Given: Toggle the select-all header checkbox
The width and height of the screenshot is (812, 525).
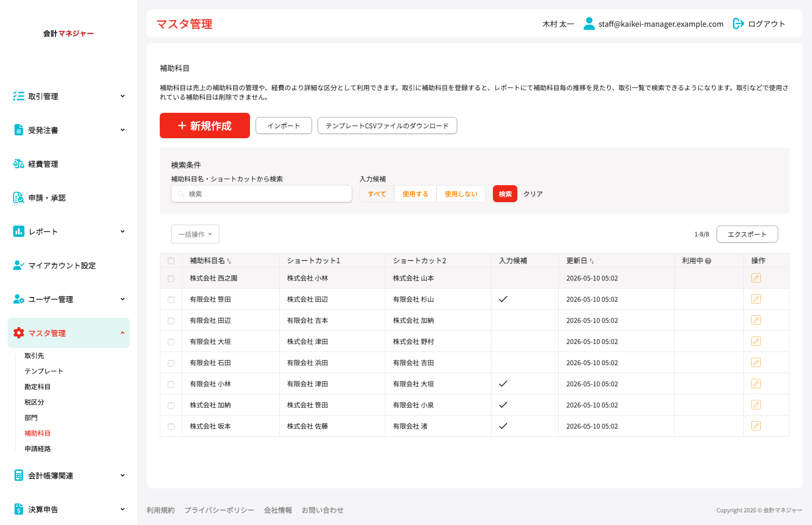Looking at the screenshot, I should [171, 261].
